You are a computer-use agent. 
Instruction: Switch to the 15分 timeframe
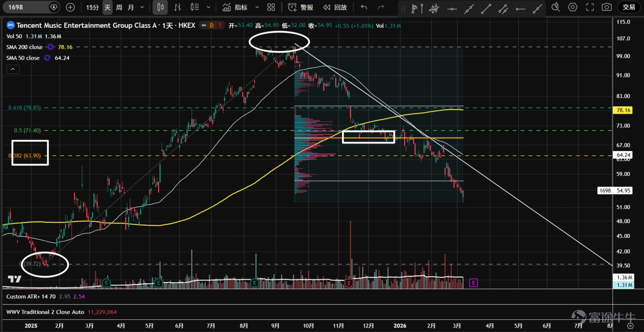[92, 7]
